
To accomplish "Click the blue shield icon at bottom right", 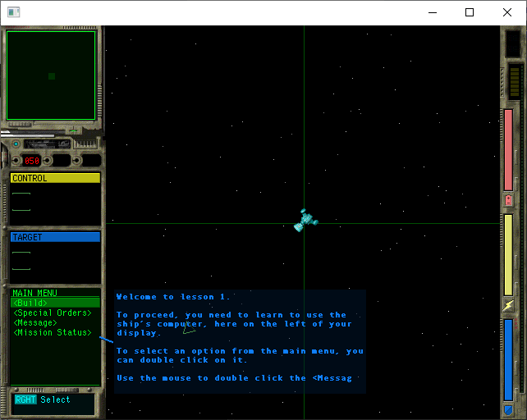I will tap(508, 410).
